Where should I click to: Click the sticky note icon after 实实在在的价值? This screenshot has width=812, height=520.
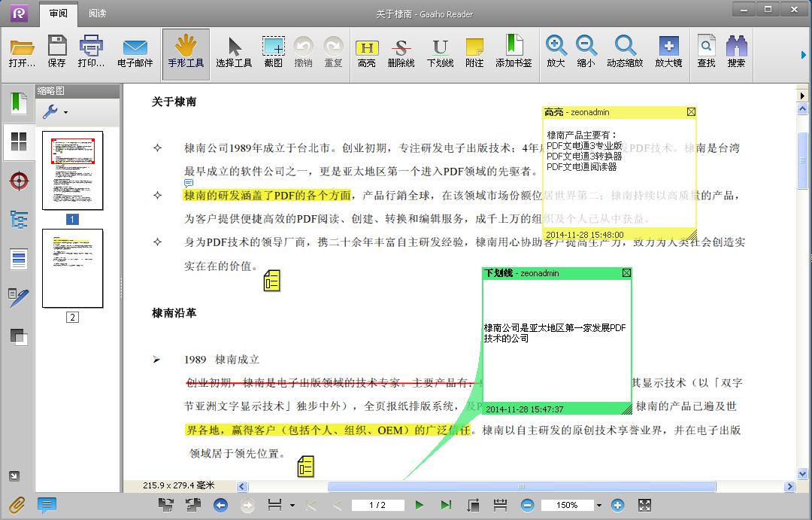pos(272,281)
